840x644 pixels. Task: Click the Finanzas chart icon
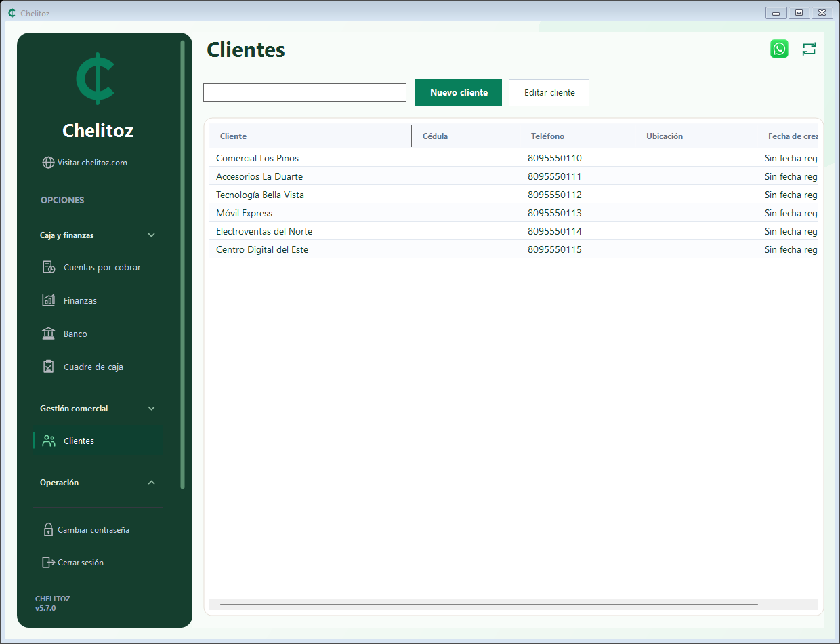coord(49,300)
